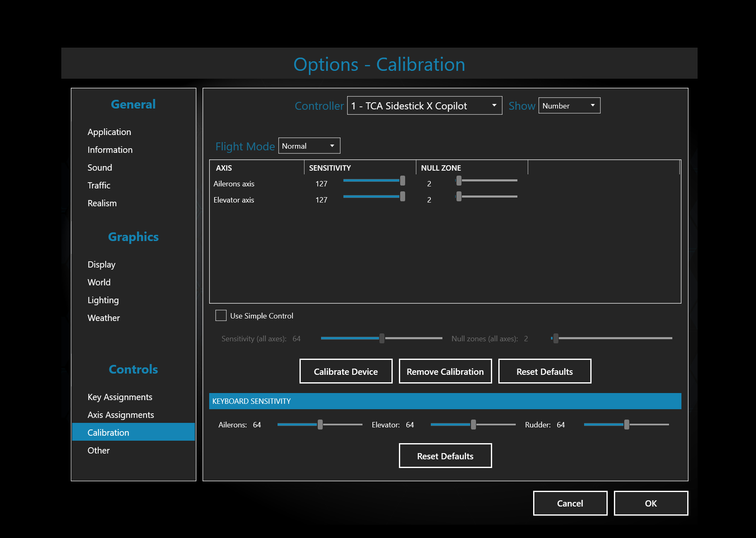The width and height of the screenshot is (756, 538).
Task: Click Elevator axis null zone slider handle
Action: coord(459,196)
